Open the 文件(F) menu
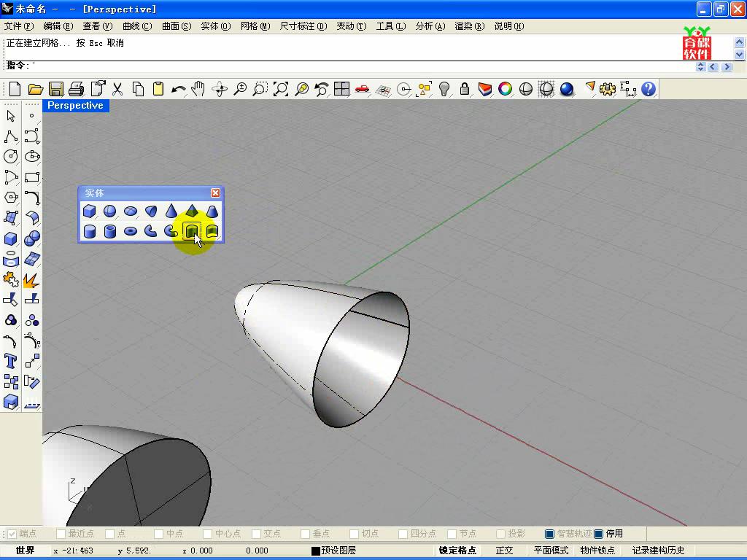The image size is (747, 560). click(19, 26)
